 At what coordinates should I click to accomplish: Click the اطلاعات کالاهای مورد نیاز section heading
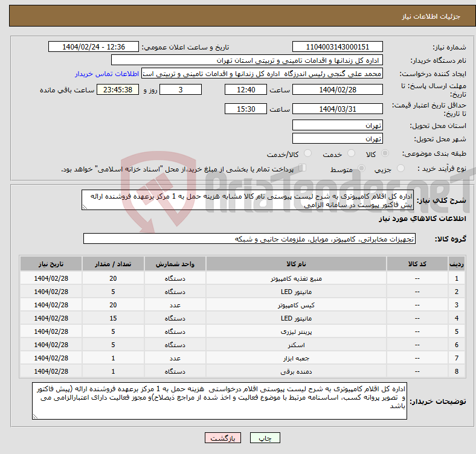coord(422,219)
